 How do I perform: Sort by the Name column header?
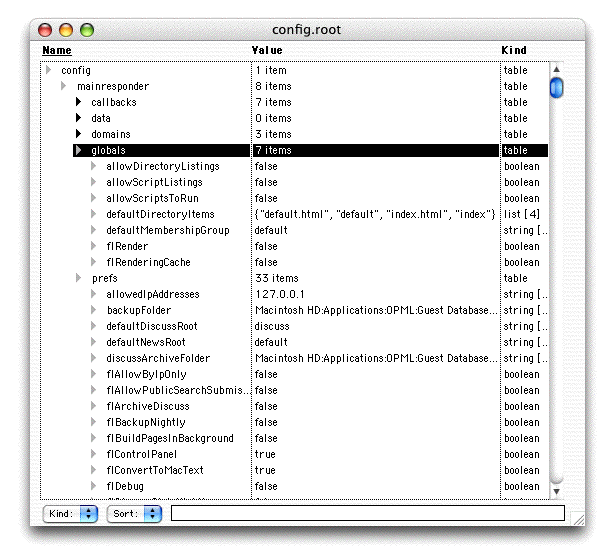pyautogui.click(x=57, y=50)
